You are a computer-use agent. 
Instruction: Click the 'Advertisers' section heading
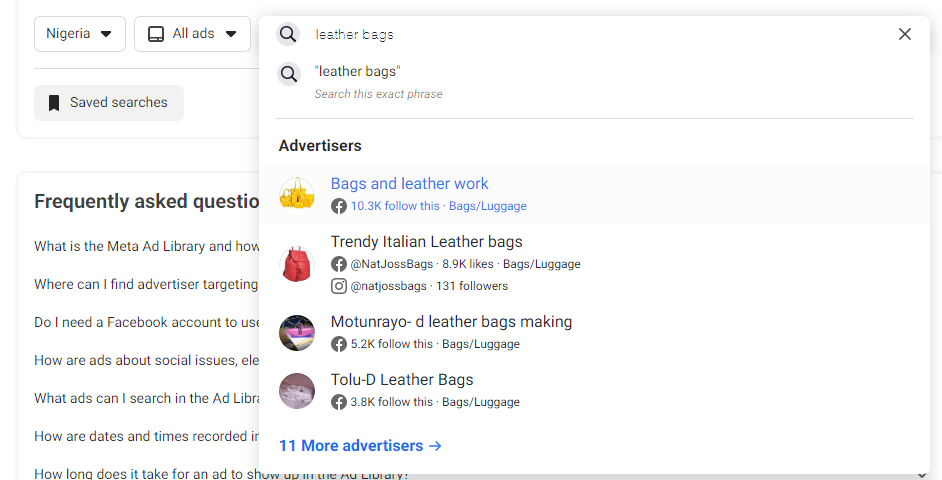tap(320, 146)
